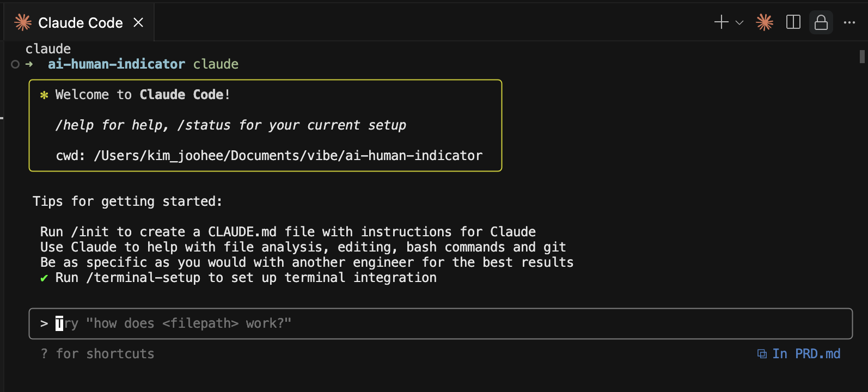Click the "? for shortcuts" hint
Image resolution: width=868 pixels, height=392 pixels.
tap(97, 354)
